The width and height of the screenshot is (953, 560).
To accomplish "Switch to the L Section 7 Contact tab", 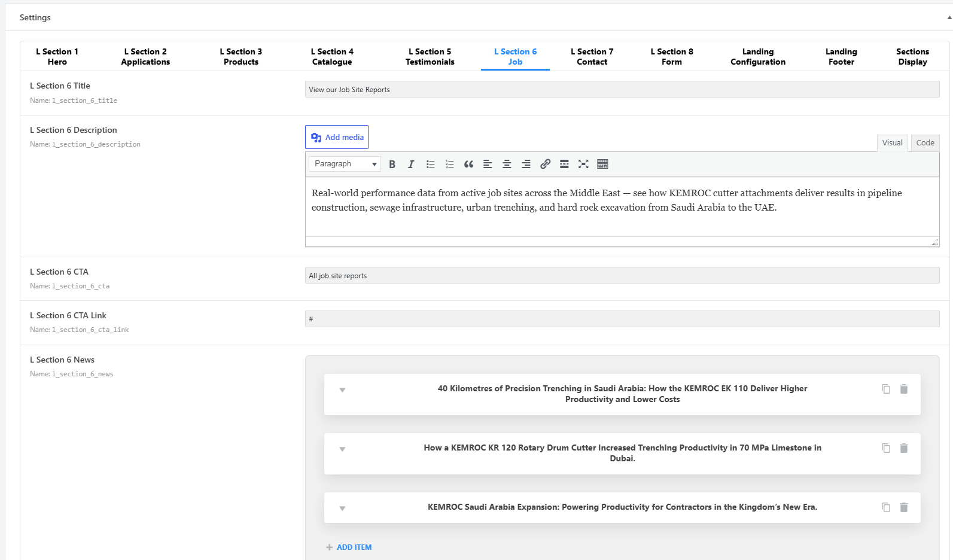I will point(592,57).
